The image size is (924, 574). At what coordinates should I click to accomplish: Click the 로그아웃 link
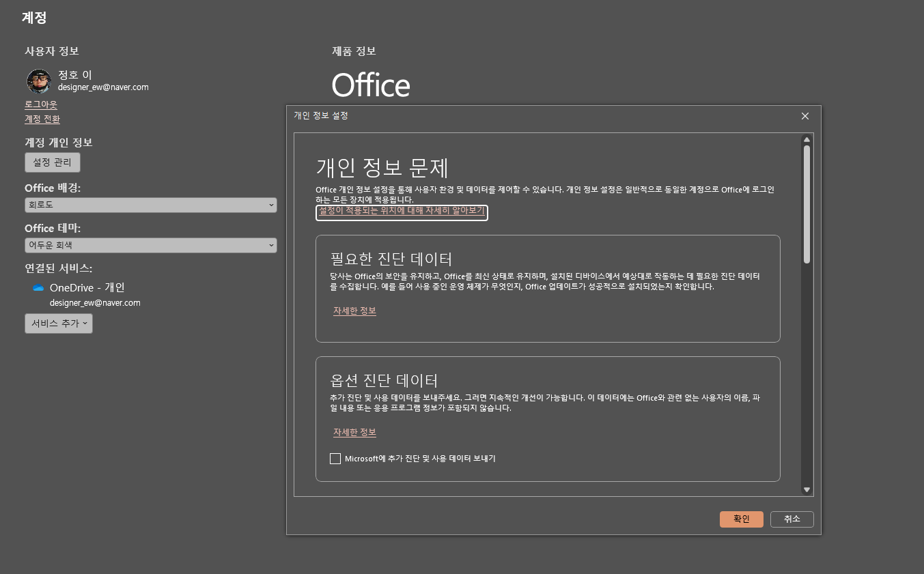click(41, 104)
